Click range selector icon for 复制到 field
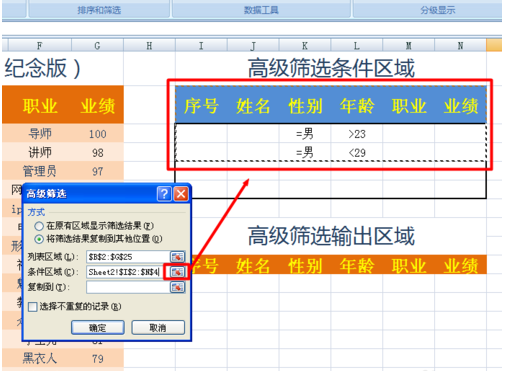The image size is (505, 371). point(177,287)
